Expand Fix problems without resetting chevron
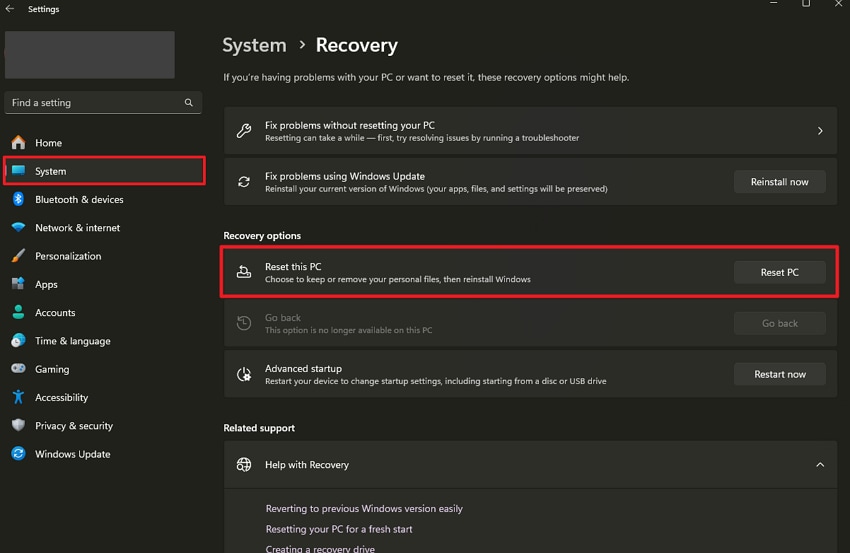The width and height of the screenshot is (850, 553). [820, 131]
